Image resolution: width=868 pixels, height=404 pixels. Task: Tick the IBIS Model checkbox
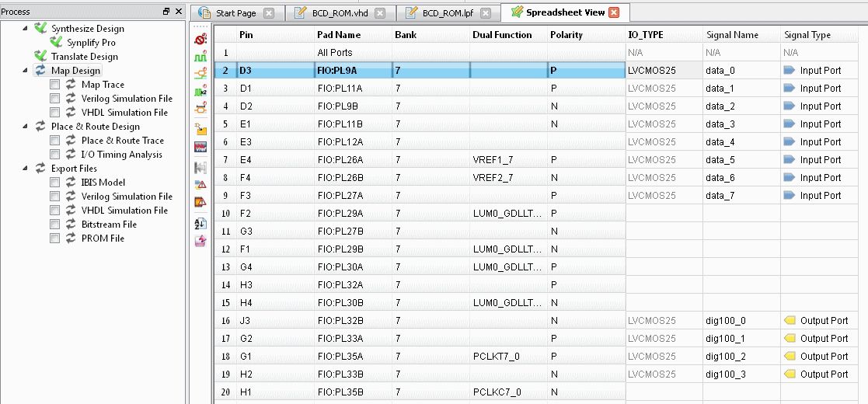pyautogui.click(x=55, y=182)
